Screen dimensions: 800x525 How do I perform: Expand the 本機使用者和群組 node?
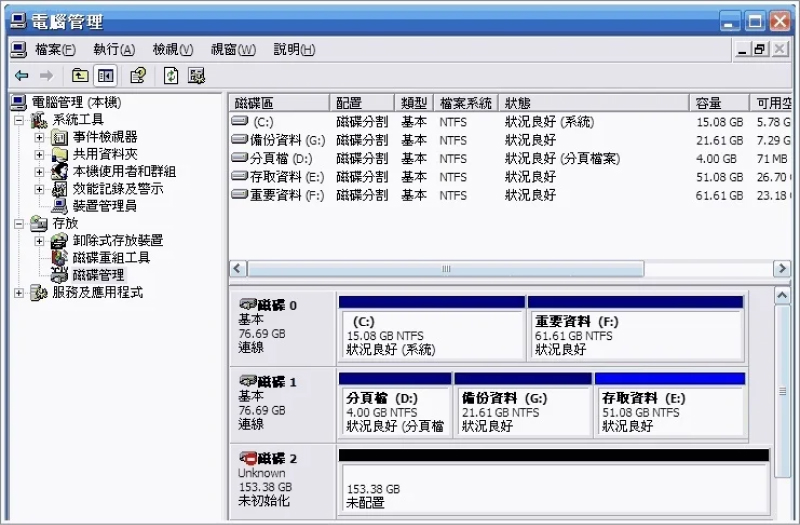pos(39,171)
